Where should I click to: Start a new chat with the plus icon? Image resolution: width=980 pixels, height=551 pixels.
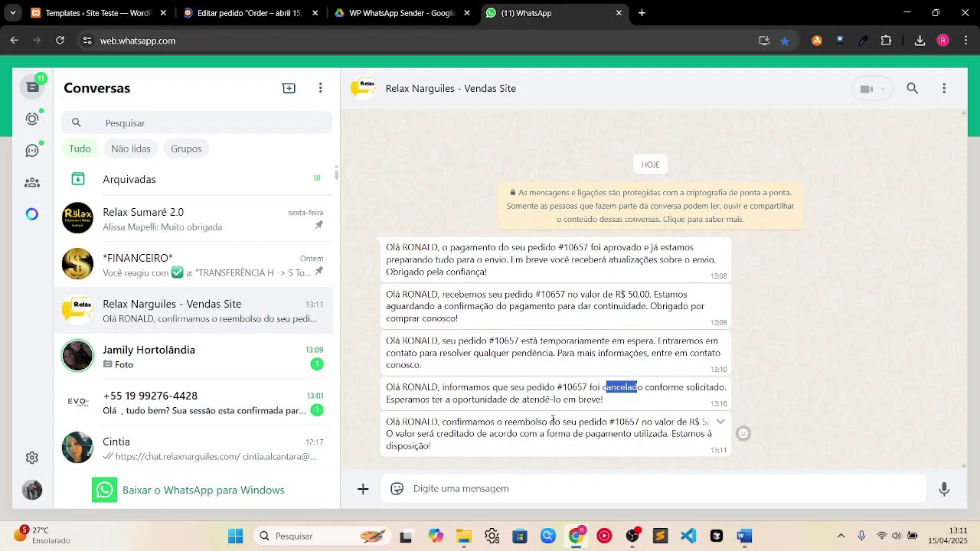(289, 88)
